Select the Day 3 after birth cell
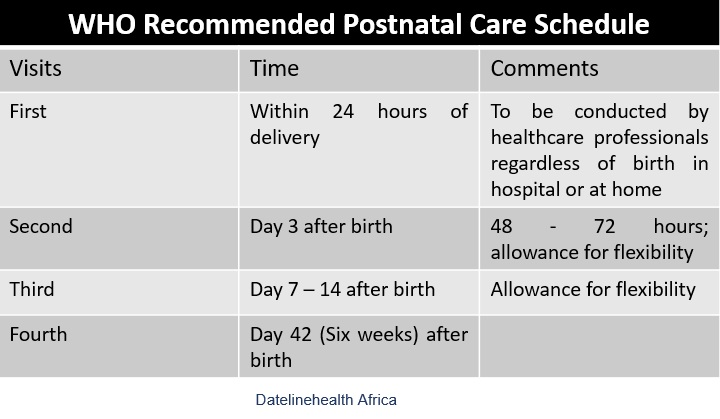720x419 pixels. click(x=359, y=238)
